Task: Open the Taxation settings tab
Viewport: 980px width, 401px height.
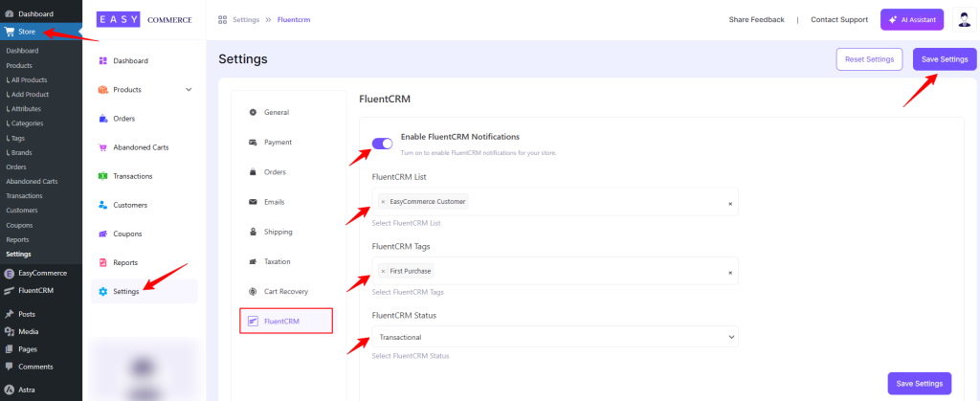Action: click(x=286, y=261)
